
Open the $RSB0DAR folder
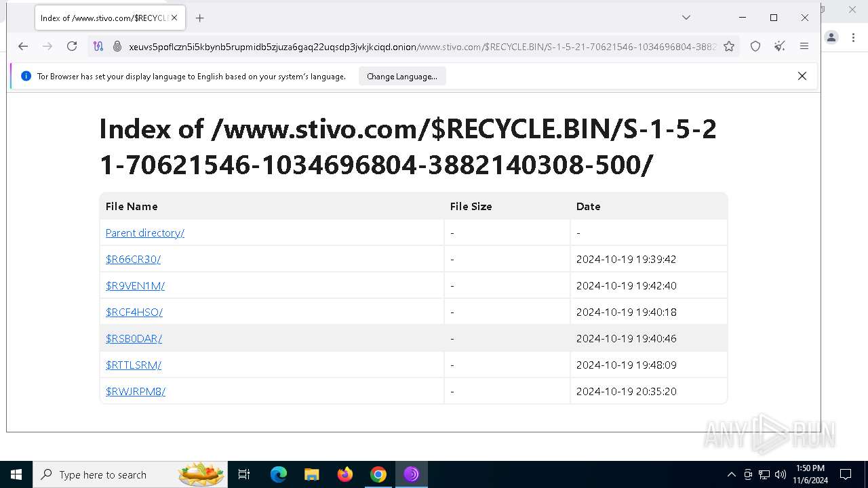click(x=134, y=338)
